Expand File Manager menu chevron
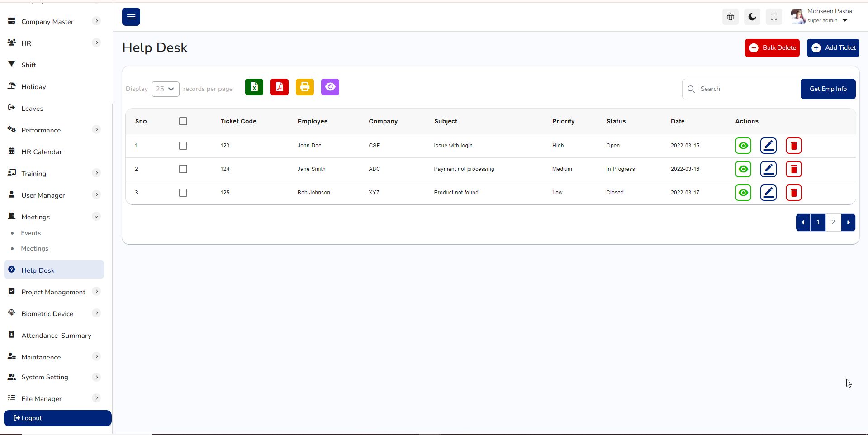Image resolution: width=868 pixels, height=435 pixels. tap(96, 398)
